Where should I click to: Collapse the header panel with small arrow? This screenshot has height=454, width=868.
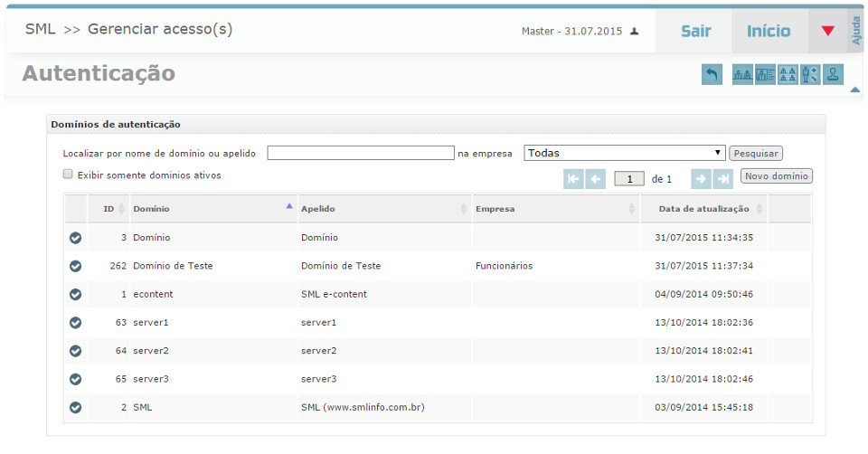[854, 90]
